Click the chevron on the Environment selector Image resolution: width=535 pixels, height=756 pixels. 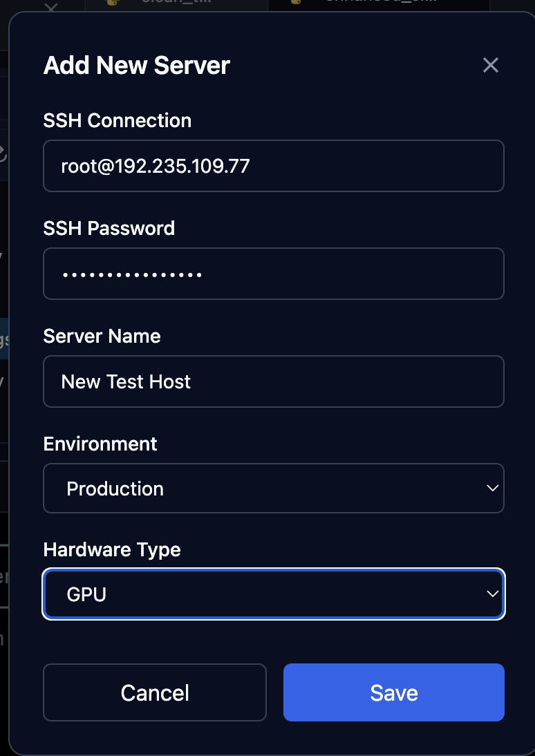click(492, 488)
